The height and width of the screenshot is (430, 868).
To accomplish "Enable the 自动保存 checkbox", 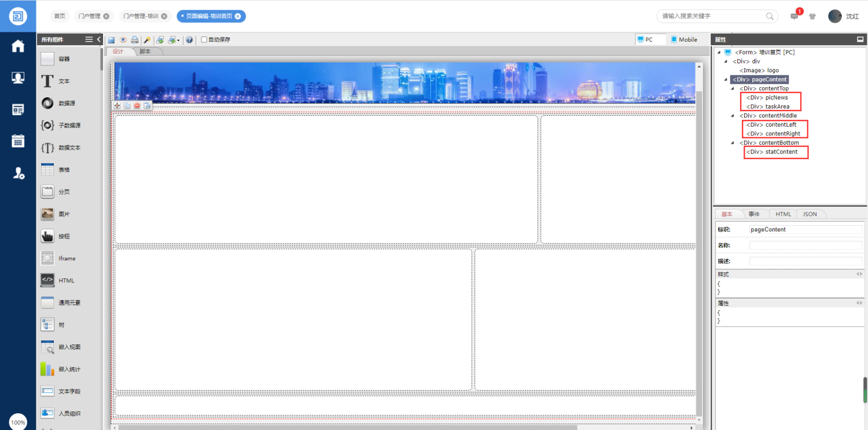I will coord(204,40).
